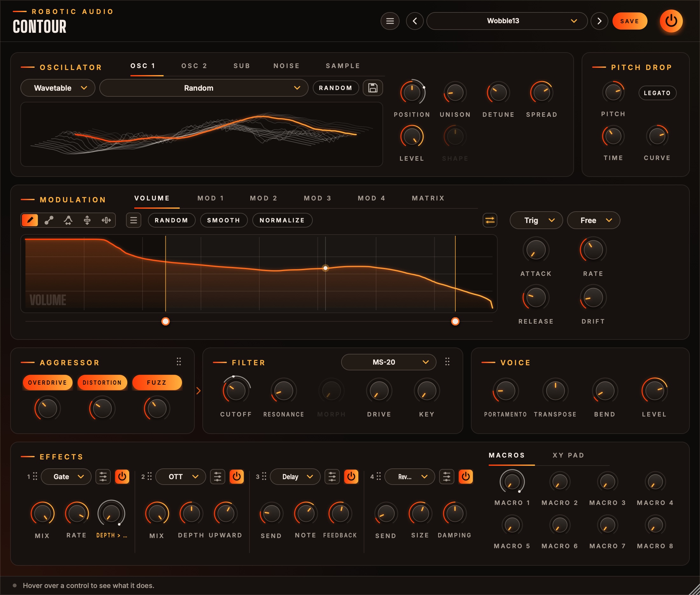Viewport: 700px width, 595px height.
Task: Open OTT effect settings sliders icon
Action: coord(218,477)
